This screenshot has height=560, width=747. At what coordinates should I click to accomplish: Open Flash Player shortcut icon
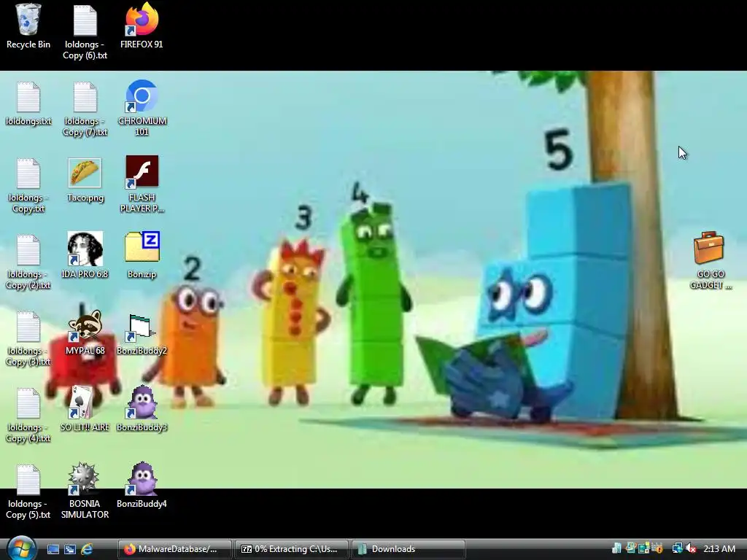click(142, 184)
